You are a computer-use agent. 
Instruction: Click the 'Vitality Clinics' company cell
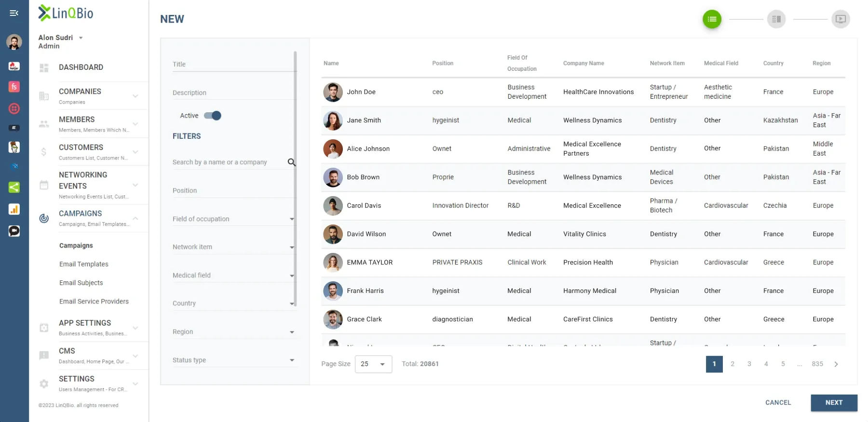[584, 234]
